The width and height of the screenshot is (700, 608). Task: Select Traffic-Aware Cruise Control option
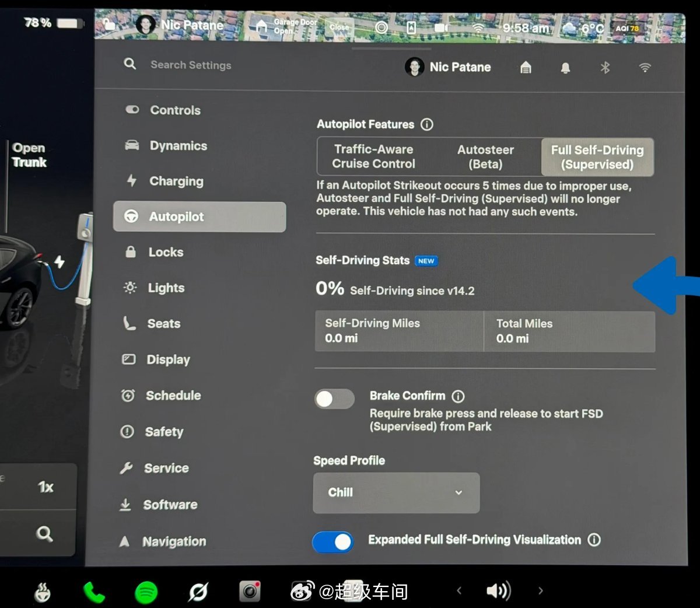tap(373, 156)
